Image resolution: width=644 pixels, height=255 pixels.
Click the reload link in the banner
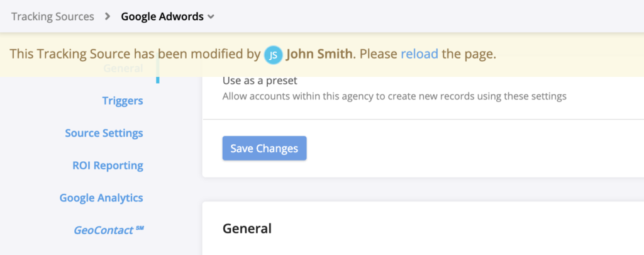[x=419, y=54]
